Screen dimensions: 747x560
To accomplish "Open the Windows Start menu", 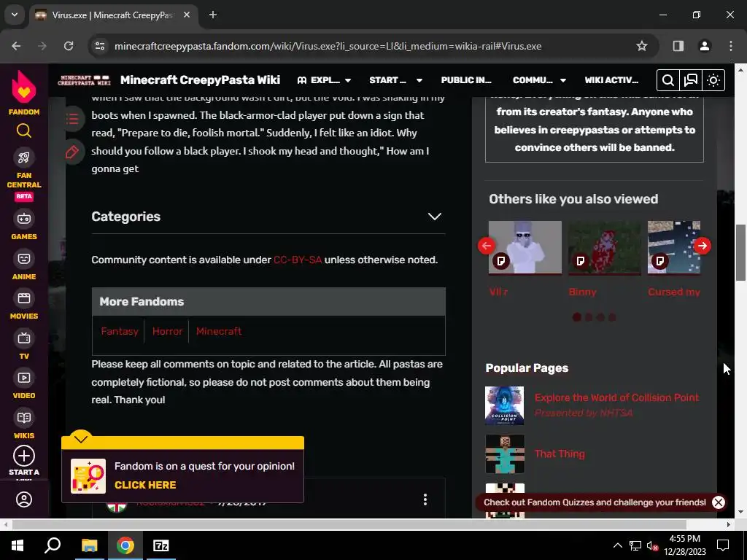I will (x=18, y=545).
